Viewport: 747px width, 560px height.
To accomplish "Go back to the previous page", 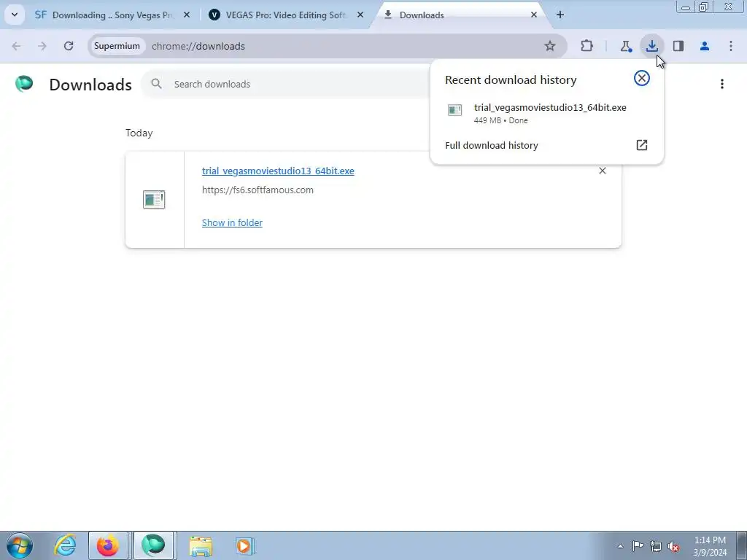I will click(16, 46).
